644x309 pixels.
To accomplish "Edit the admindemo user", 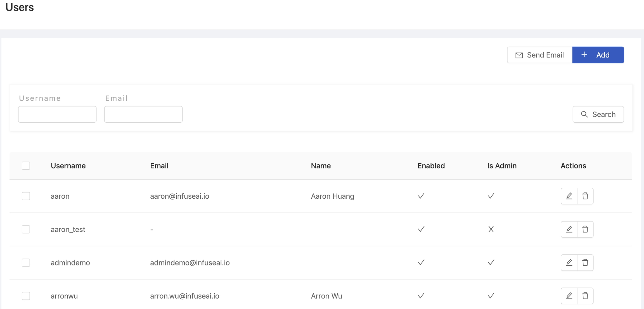I will 569,263.
